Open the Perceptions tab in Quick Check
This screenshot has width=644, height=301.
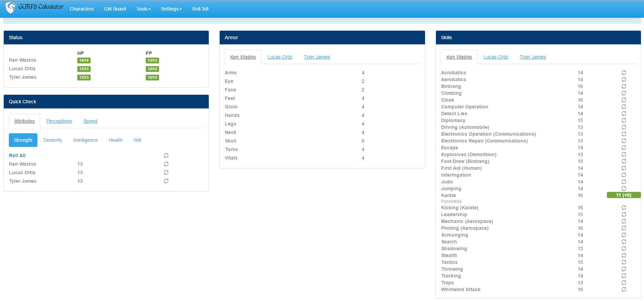click(x=59, y=121)
